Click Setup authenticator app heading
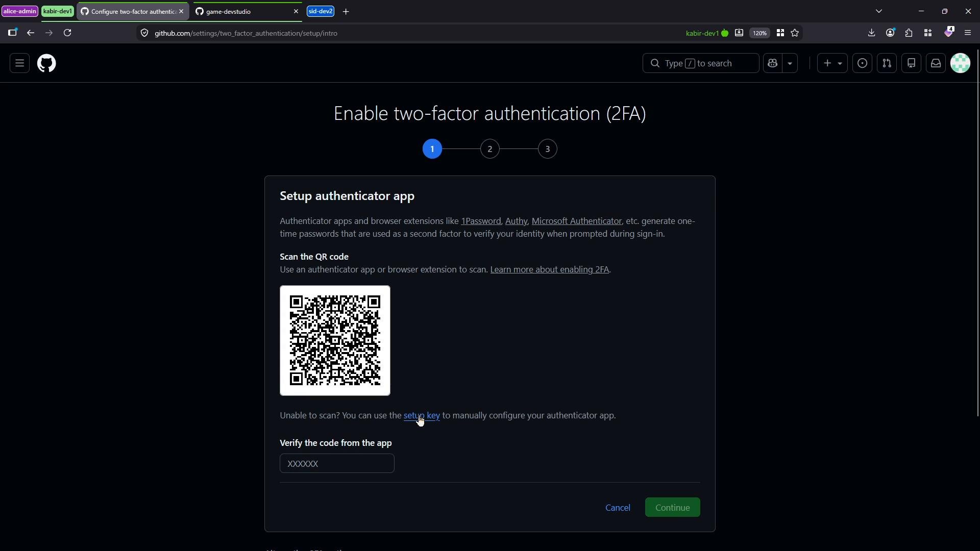Screen dimensions: 980x551 click(x=347, y=196)
